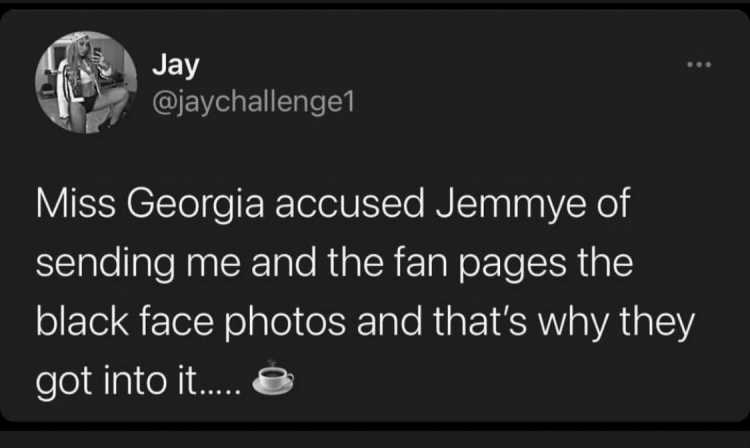The width and height of the screenshot is (750, 448).
Task: Click the word "face" in the tweet
Action: [176, 321]
